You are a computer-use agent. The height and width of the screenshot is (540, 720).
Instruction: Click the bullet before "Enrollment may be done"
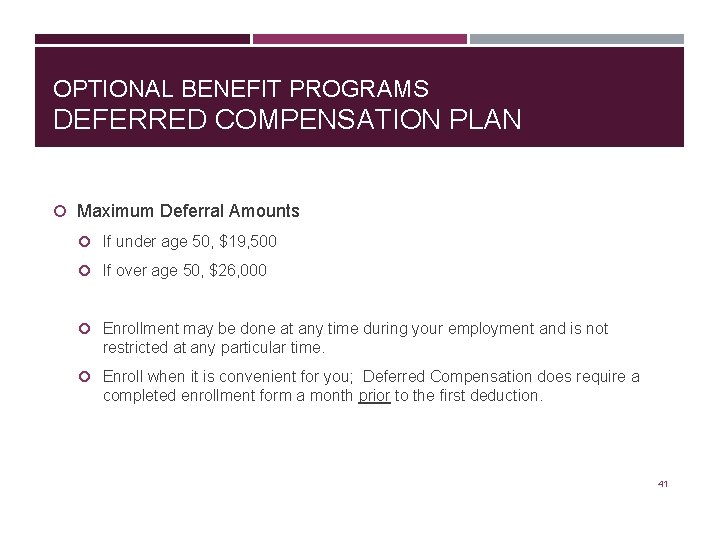tap(87, 329)
